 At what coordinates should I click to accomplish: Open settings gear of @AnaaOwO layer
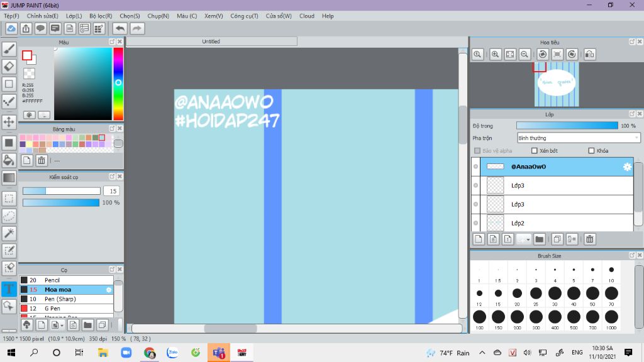tap(627, 167)
